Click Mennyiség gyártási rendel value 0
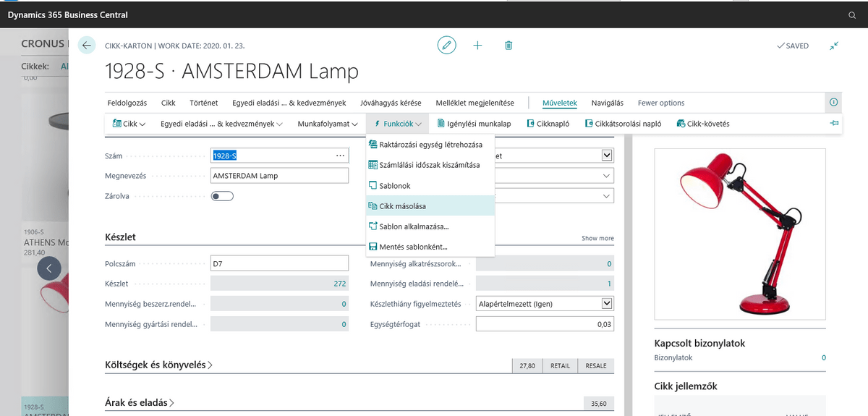868x416 pixels. 279,324
